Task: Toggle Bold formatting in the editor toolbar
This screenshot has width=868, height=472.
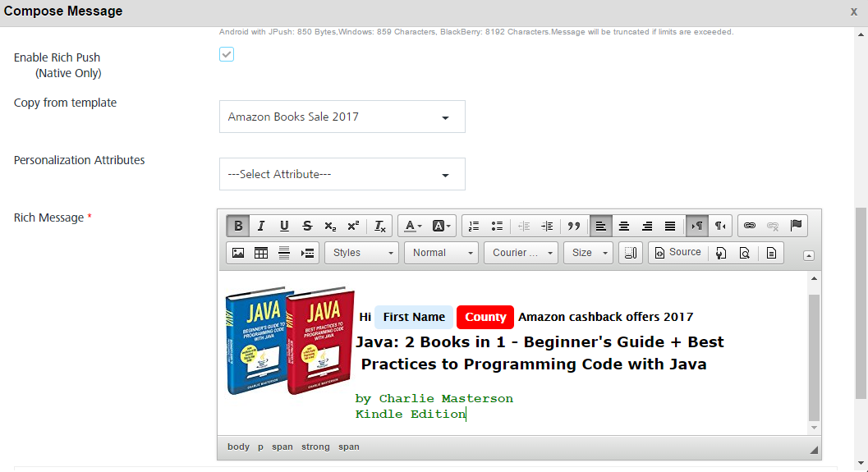Action: pyautogui.click(x=238, y=226)
